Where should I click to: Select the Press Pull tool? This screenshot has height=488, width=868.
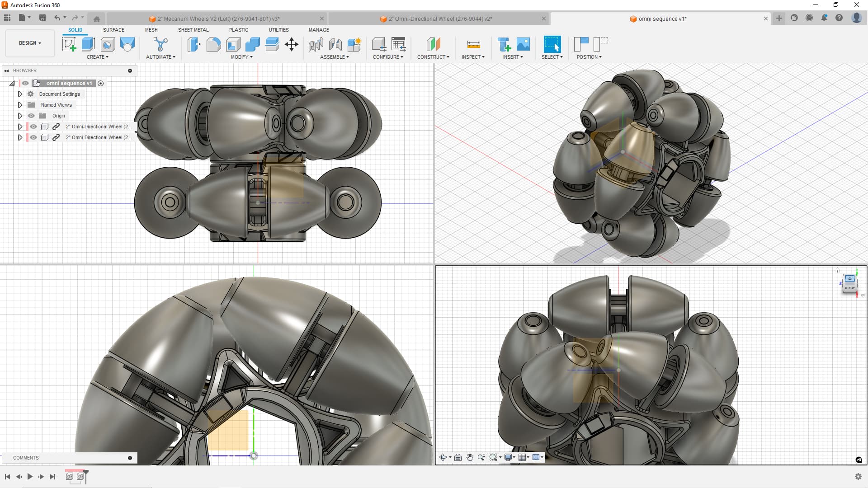194,44
